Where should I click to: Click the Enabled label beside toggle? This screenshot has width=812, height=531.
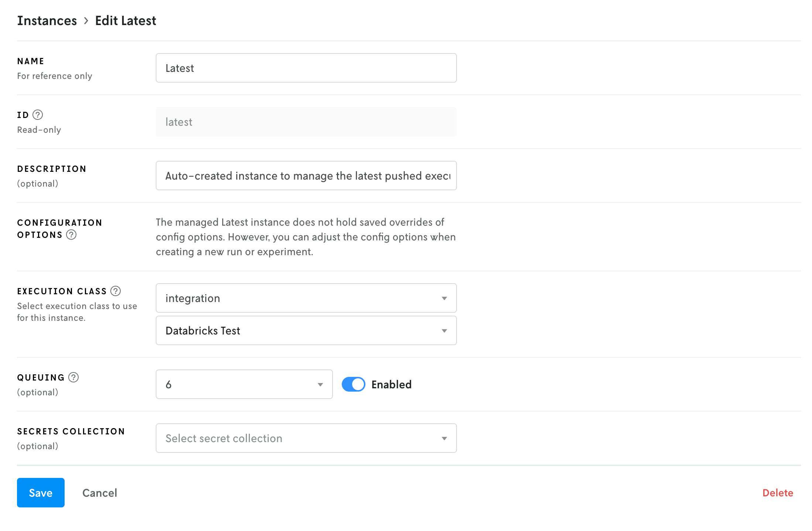(x=391, y=385)
